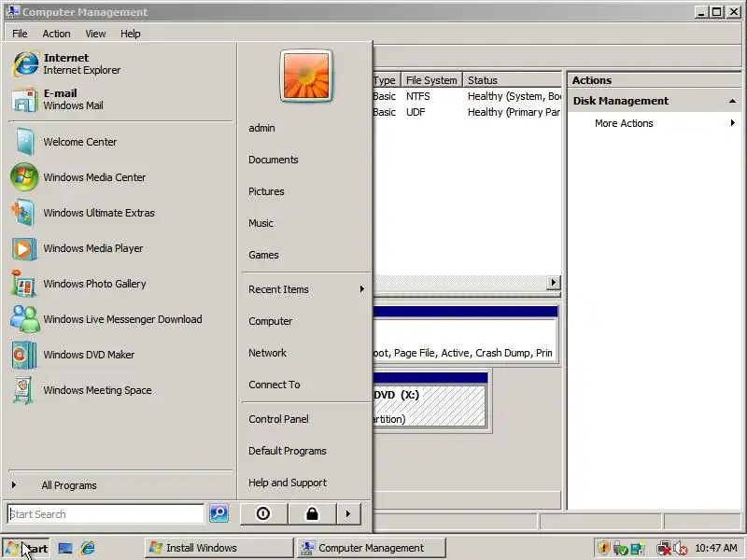Open File menu in Computer Management

pos(20,34)
